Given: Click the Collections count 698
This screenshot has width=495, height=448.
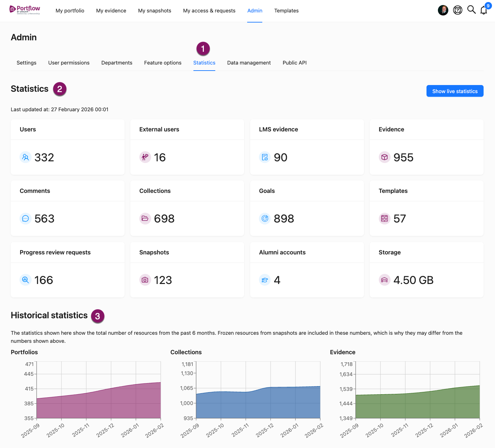Looking at the screenshot, I should tap(164, 219).
